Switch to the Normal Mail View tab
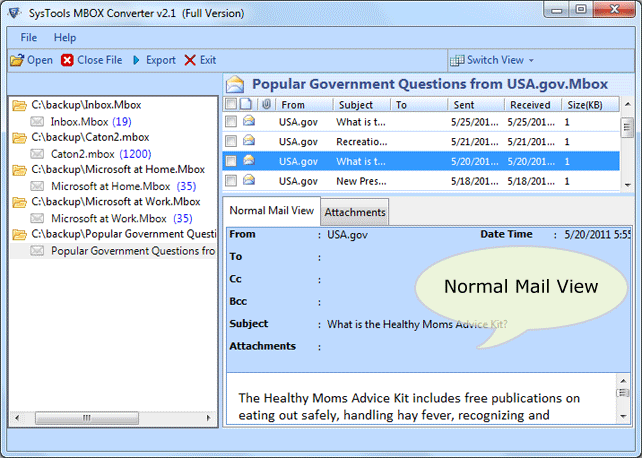The height and width of the screenshot is (458, 642). coord(271,211)
